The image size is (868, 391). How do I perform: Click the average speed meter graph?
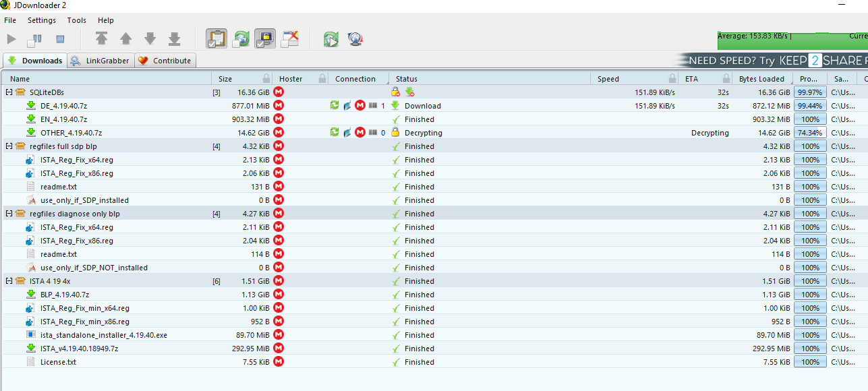tap(792, 40)
